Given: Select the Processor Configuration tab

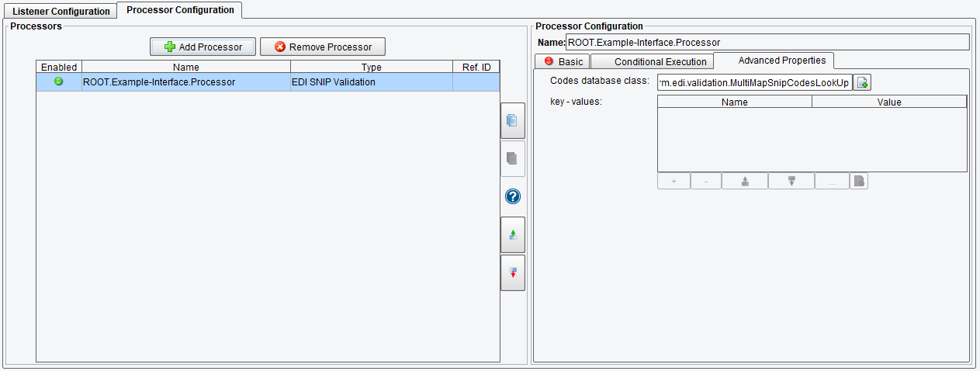Looking at the screenshot, I should (x=180, y=10).
